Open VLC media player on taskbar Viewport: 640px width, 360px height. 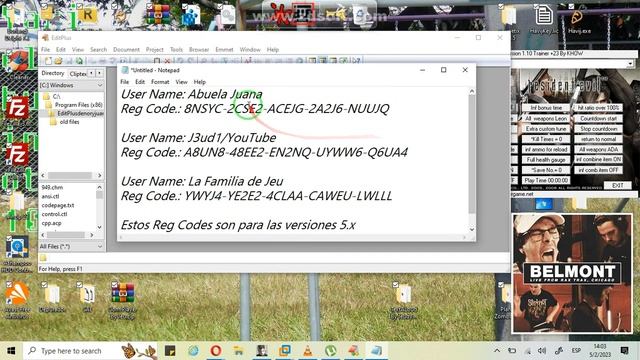308,351
